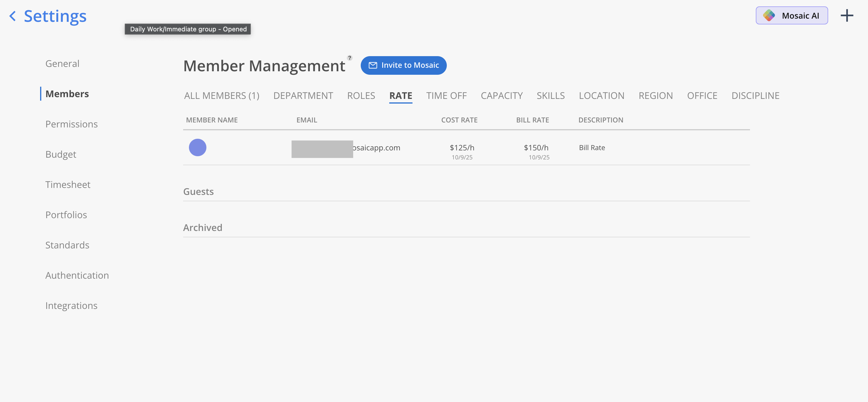
Task: Open the Department tab
Action: click(x=303, y=96)
